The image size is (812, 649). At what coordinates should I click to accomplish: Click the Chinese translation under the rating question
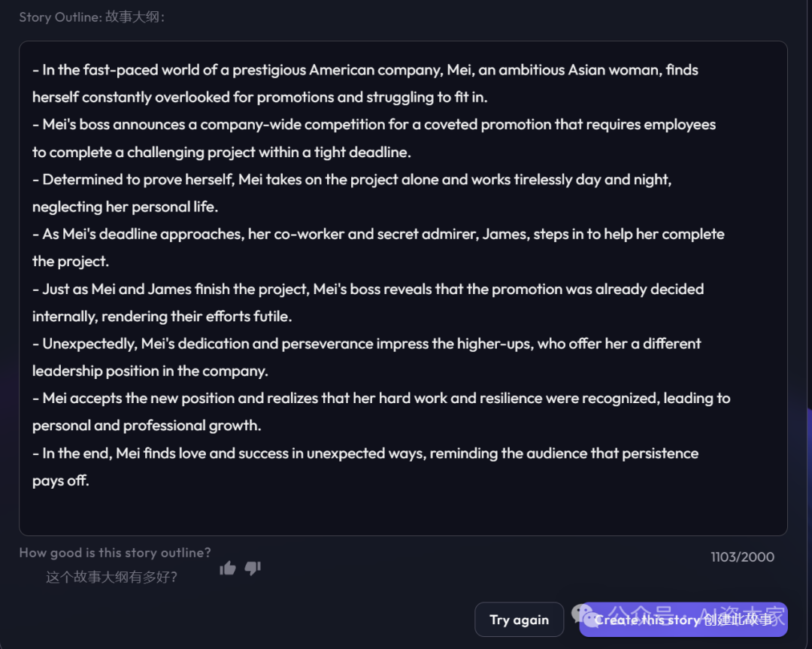(x=112, y=578)
